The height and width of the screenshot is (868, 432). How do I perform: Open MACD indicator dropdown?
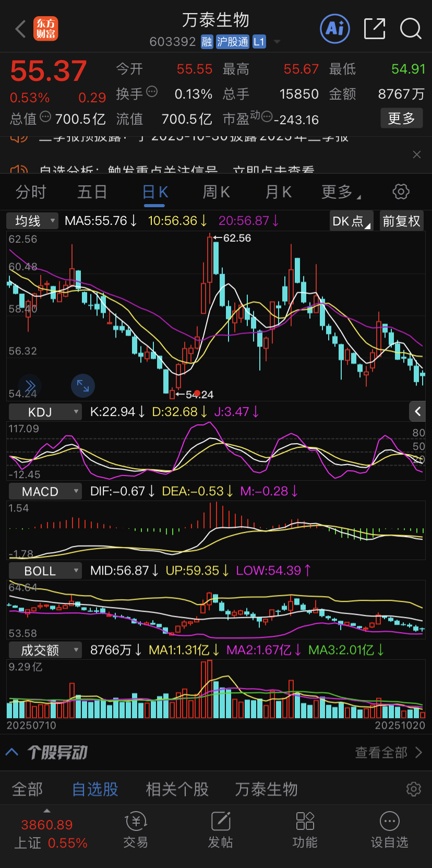point(45,491)
